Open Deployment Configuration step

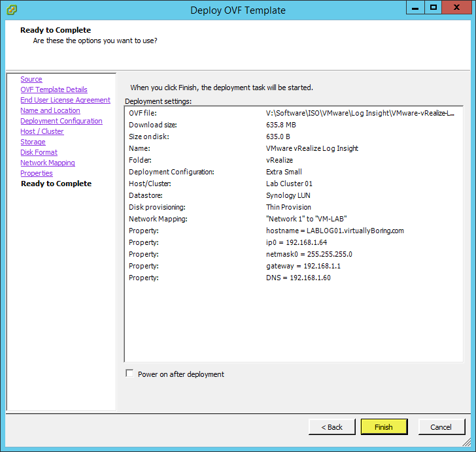pyautogui.click(x=61, y=121)
